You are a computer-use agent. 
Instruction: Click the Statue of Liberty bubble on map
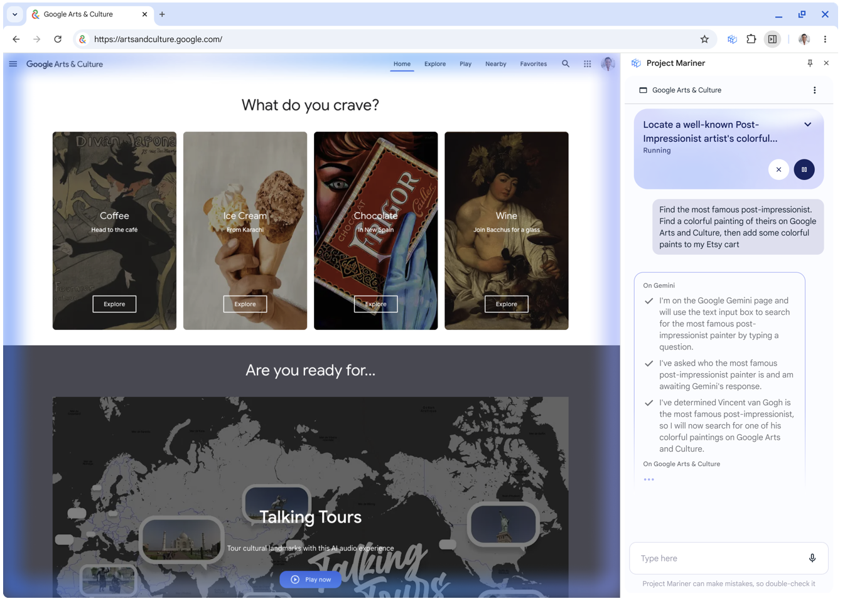coord(503,524)
